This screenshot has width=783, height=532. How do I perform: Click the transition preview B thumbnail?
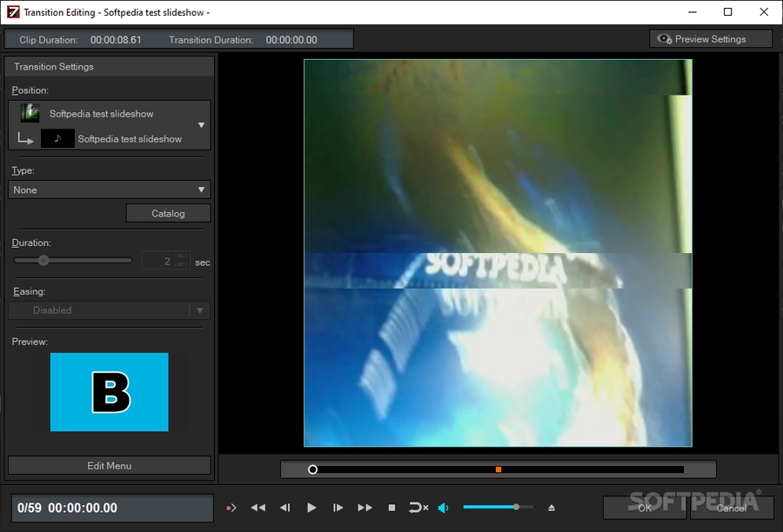tap(110, 392)
